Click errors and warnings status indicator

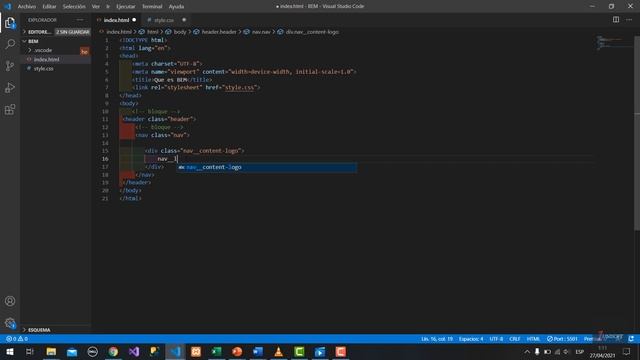click(17, 339)
